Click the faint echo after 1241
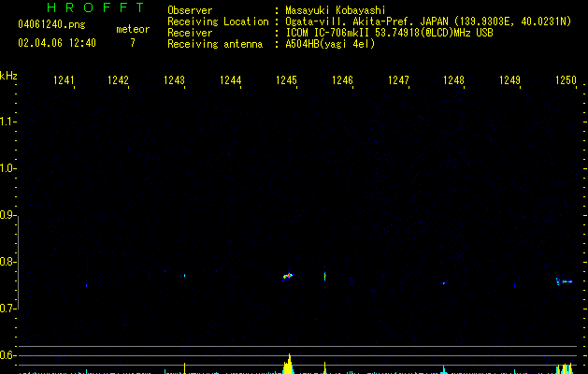The width and height of the screenshot is (588, 374). pyautogui.click(x=87, y=286)
